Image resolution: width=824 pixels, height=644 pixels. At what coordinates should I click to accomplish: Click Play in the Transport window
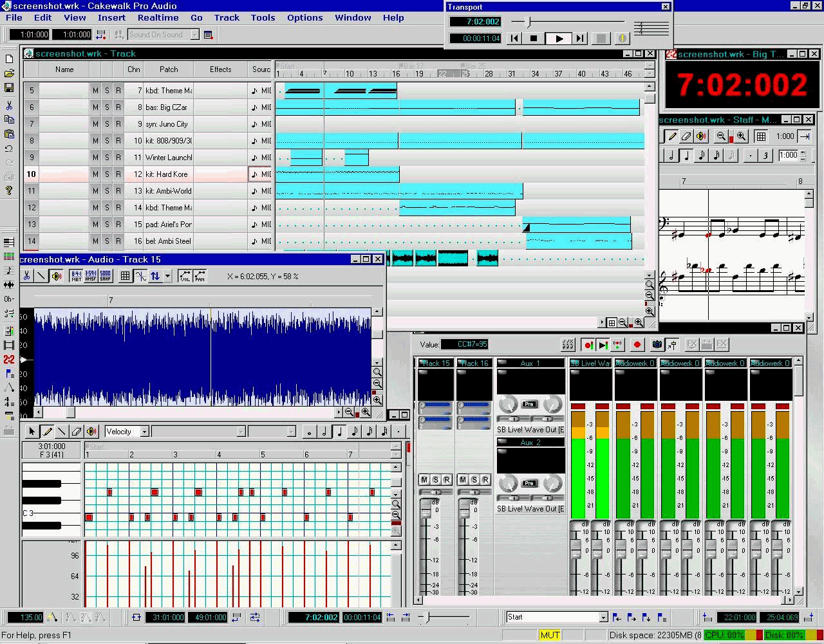tap(557, 39)
